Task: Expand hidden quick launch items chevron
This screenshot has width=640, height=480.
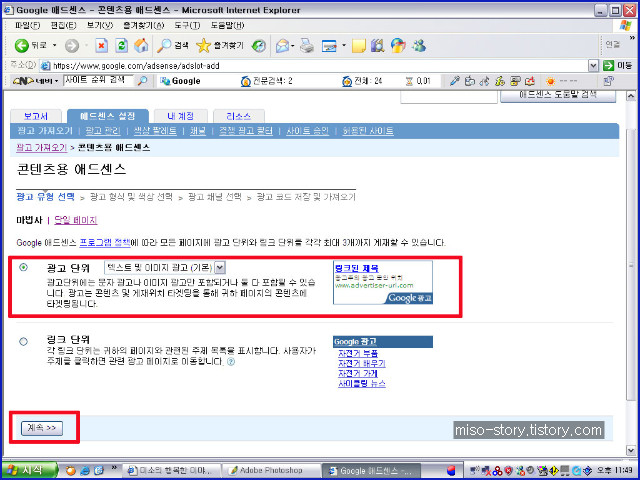Action: coord(114,468)
